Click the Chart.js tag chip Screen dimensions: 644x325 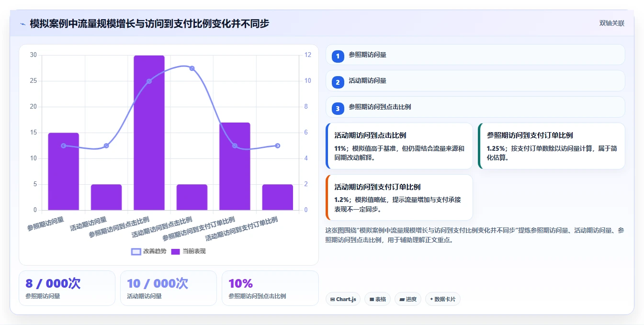pyautogui.click(x=343, y=299)
